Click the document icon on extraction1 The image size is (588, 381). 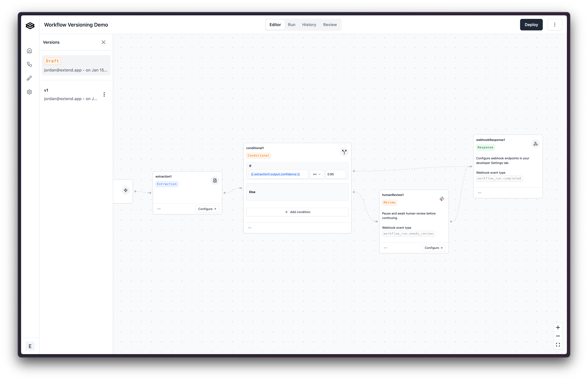pyautogui.click(x=215, y=180)
